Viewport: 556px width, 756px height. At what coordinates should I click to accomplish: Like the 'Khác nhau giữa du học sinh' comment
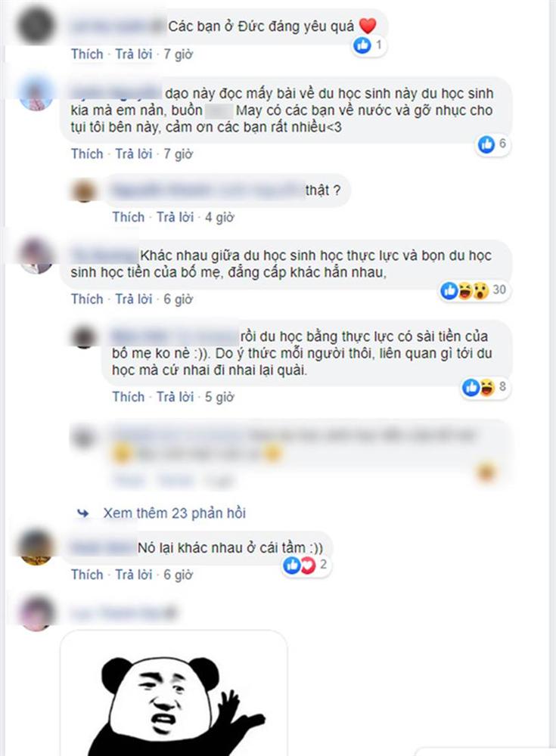87,299
